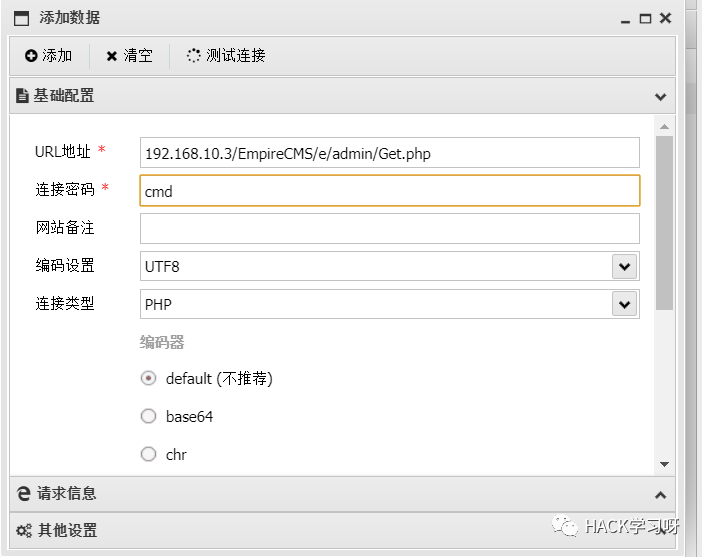This screenshot has width=702, height=557.
Task: Click the 清空 X icon
Action: pyautogui.click(x=111, y=56)
